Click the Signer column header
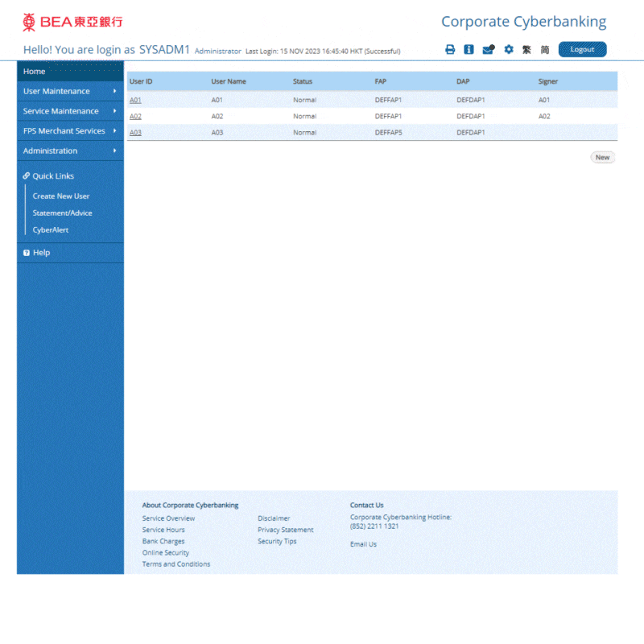This screenshot has width=644, height=644. pyautogui.click(x=548, y=81)
